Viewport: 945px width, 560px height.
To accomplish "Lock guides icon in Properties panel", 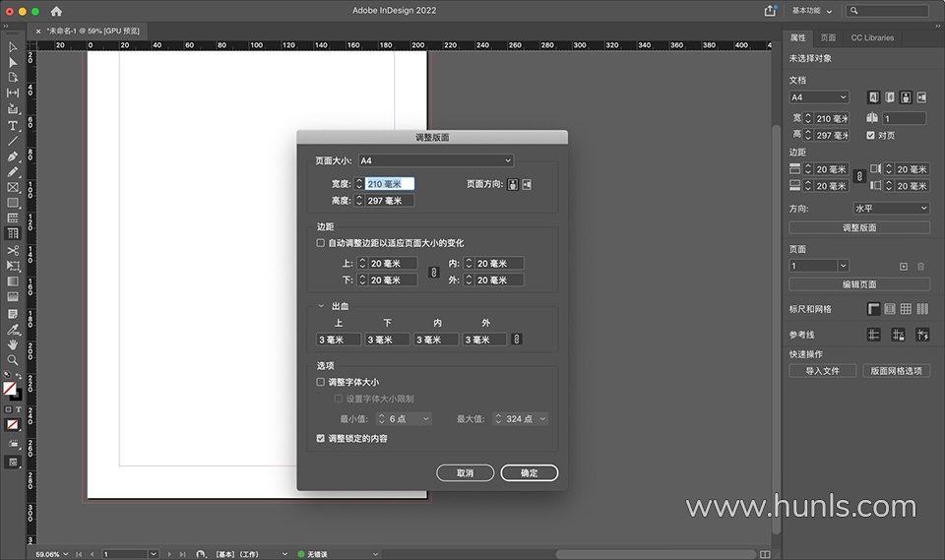I will click(898, 335).
